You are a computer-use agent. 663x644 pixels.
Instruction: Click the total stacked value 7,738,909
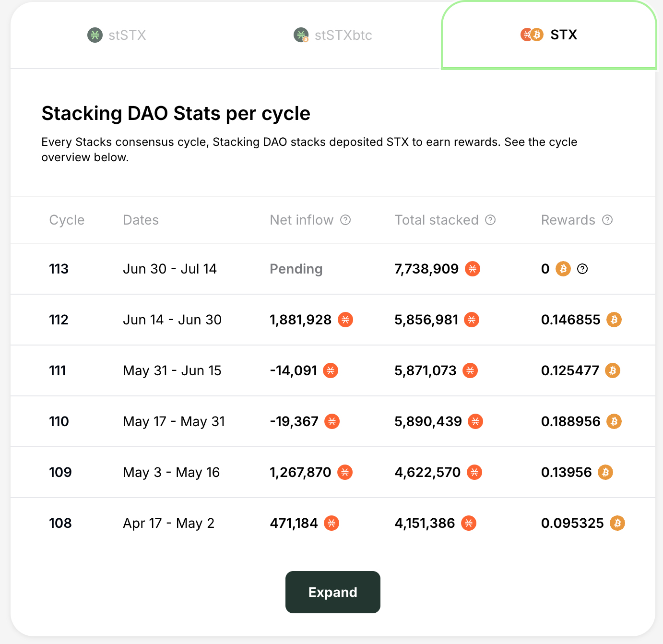(x=426, y=269)
